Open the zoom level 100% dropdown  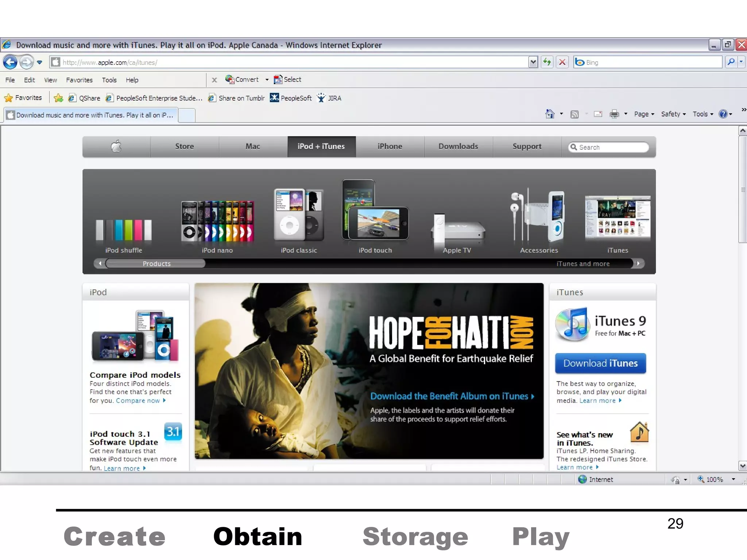coord(733,479)
